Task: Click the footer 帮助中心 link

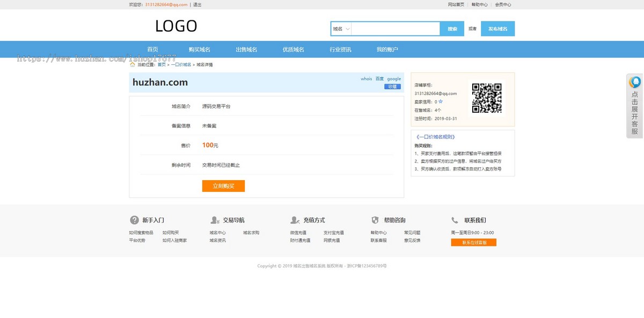Action: point(379,233)
